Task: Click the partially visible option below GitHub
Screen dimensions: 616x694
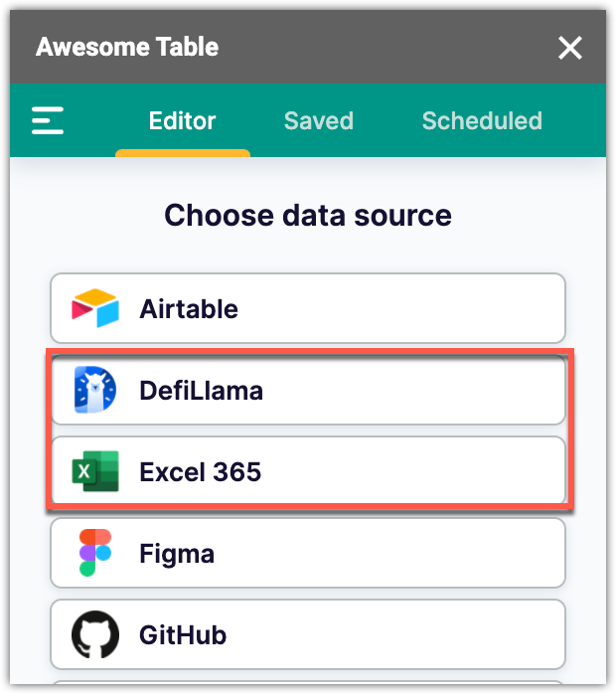Action: click(308, 686)
